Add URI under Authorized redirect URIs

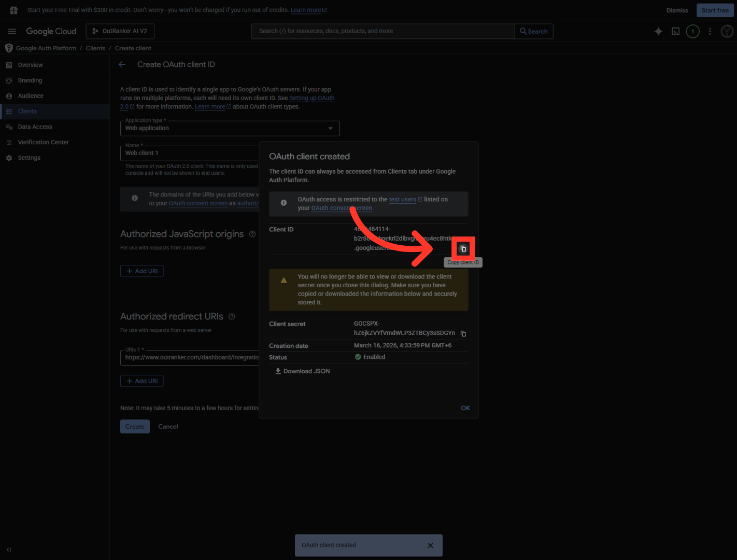[142, 381]
